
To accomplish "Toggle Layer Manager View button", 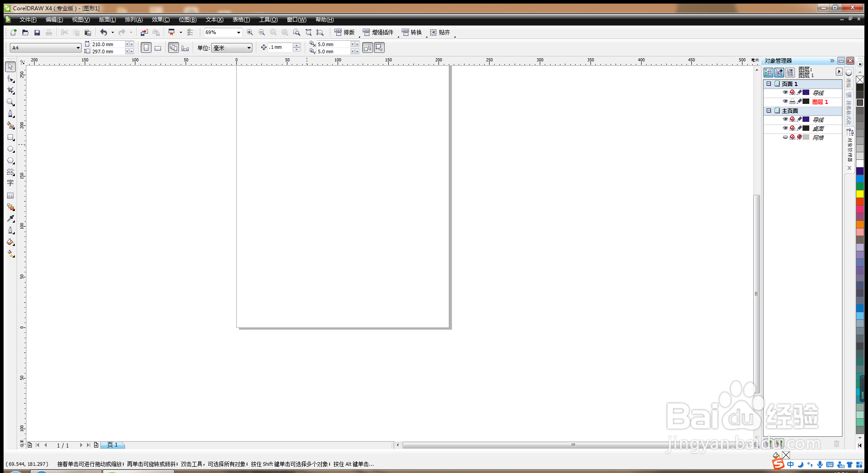I will tap(790, 73).
